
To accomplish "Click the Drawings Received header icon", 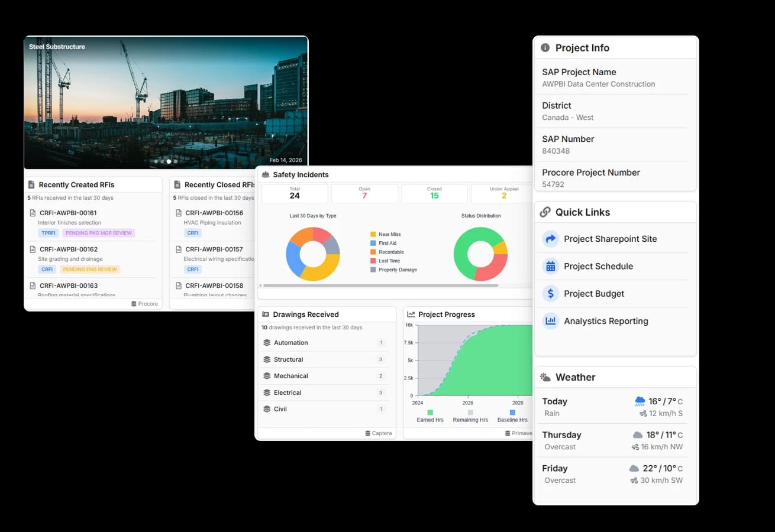I will [266, 314].
